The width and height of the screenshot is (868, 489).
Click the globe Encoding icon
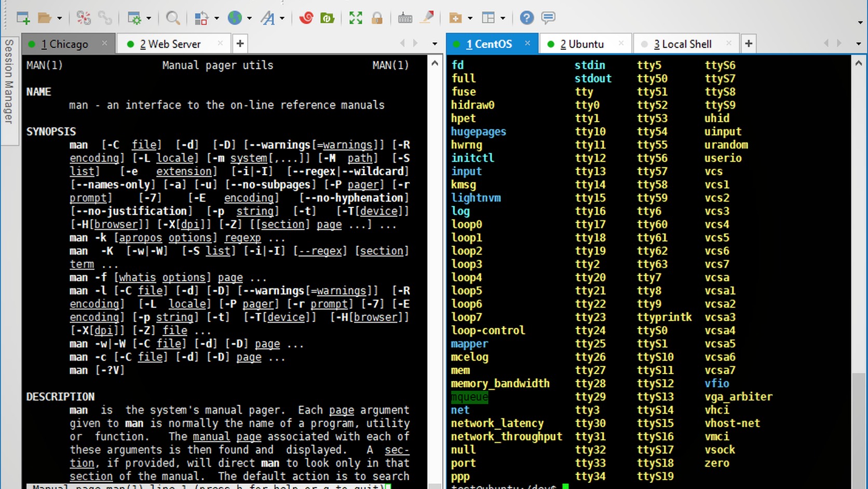(x=235, y=18)
